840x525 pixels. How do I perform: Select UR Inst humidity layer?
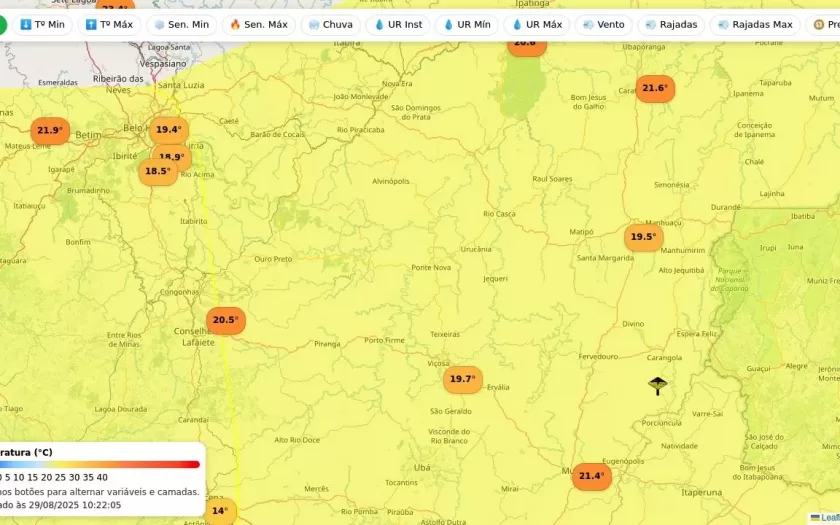pyautogui.click(x=397, y=24)
